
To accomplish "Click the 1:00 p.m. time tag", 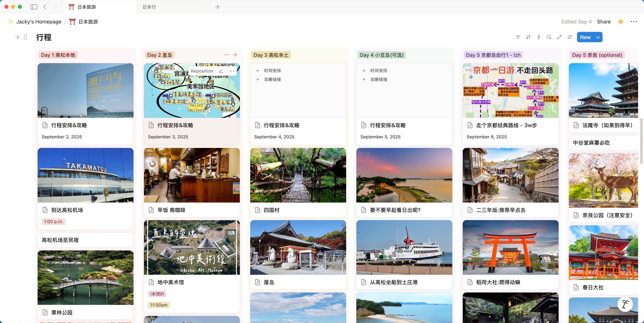I will 54,221.
